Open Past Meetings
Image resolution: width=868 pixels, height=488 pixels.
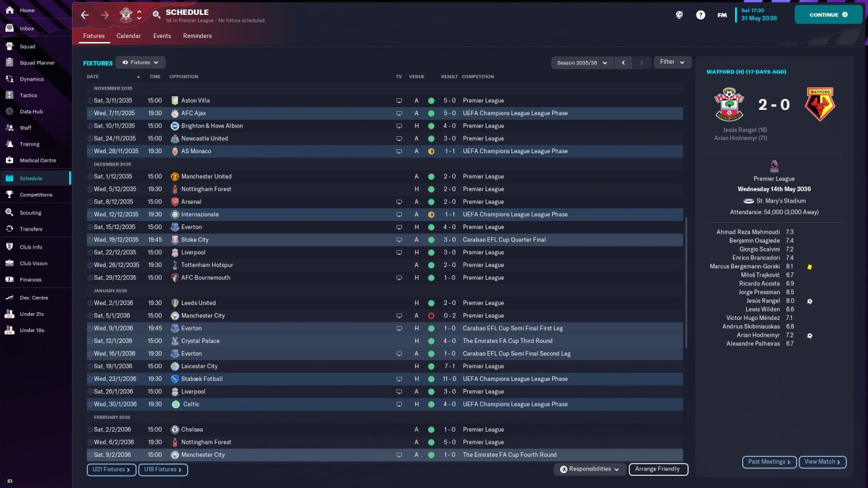770,462
